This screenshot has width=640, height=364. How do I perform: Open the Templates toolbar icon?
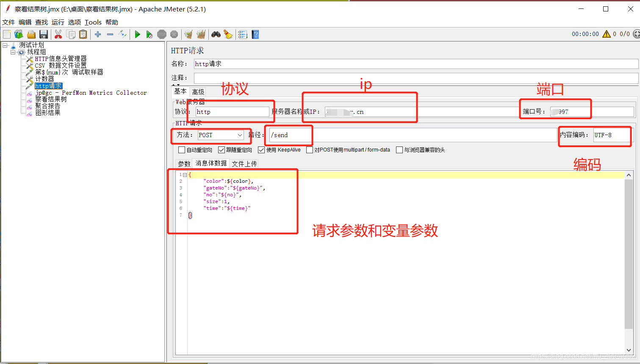pyautogui.click(x=19, y=34)
